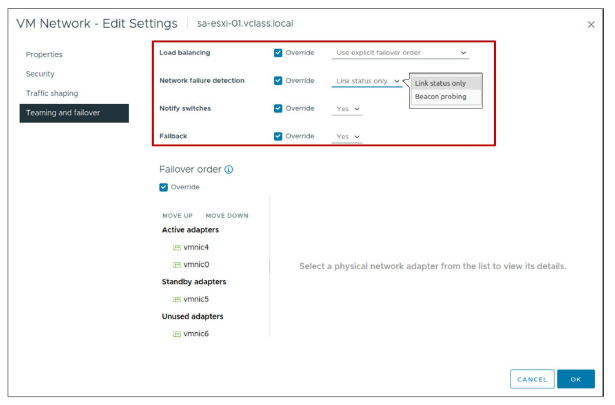The height and width of the screenshot is (405, 615).
Task: Disable the Failover order Override checkbox
Action: click(163, 187)
